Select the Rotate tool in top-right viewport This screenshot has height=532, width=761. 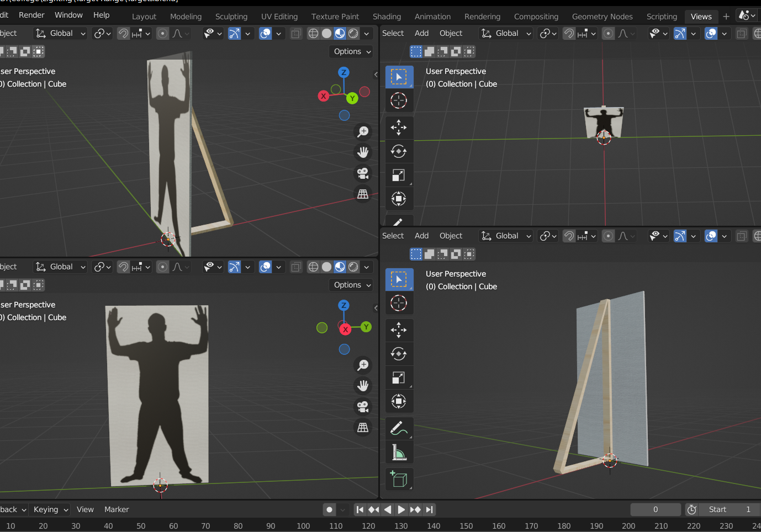point(399,151)
